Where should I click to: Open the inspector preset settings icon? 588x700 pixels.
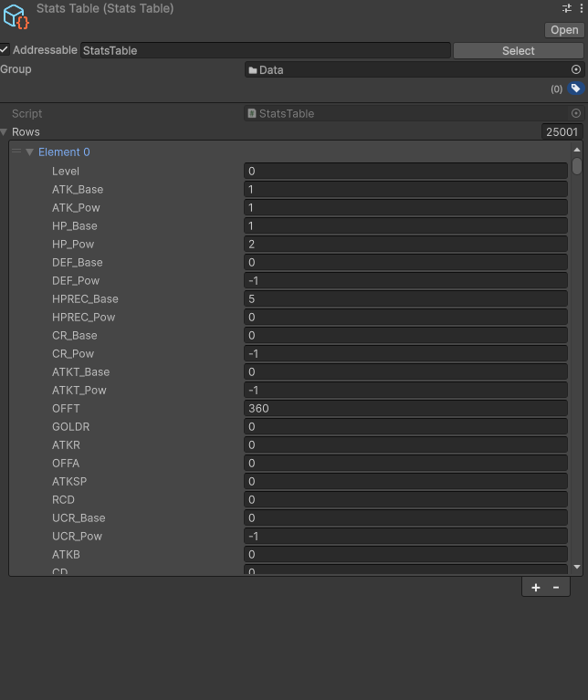(x=567, y=8)
